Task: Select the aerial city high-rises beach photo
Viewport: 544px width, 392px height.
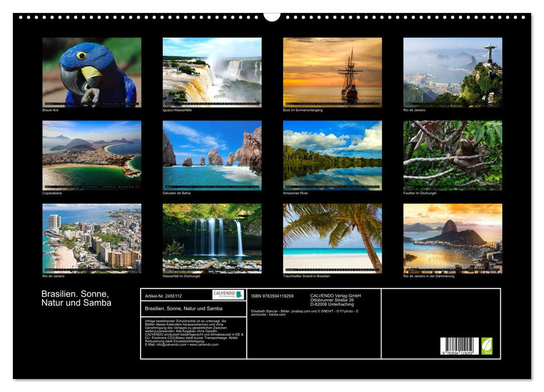Action: point(91,239)
